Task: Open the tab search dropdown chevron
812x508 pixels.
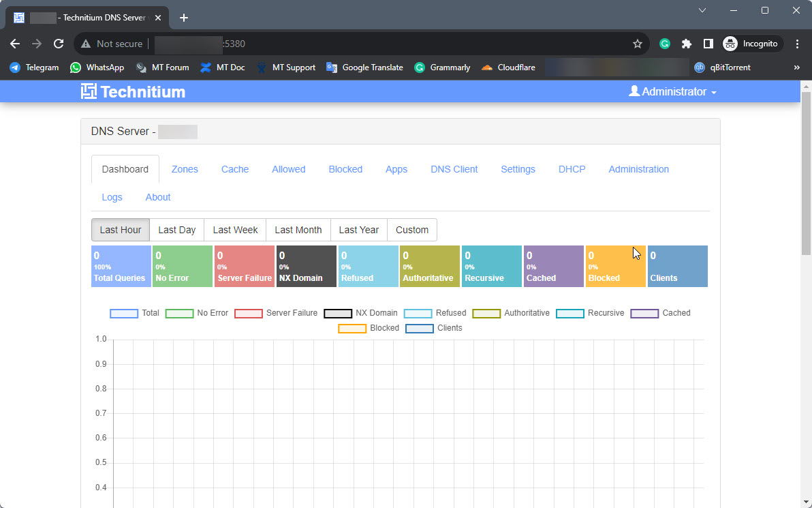Action: click(702, 10)
